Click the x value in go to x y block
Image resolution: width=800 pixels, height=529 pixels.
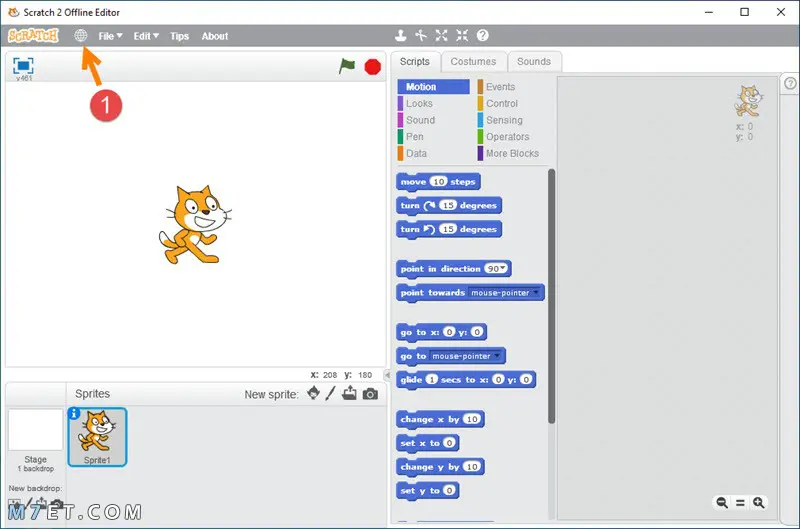click(449, 332)
